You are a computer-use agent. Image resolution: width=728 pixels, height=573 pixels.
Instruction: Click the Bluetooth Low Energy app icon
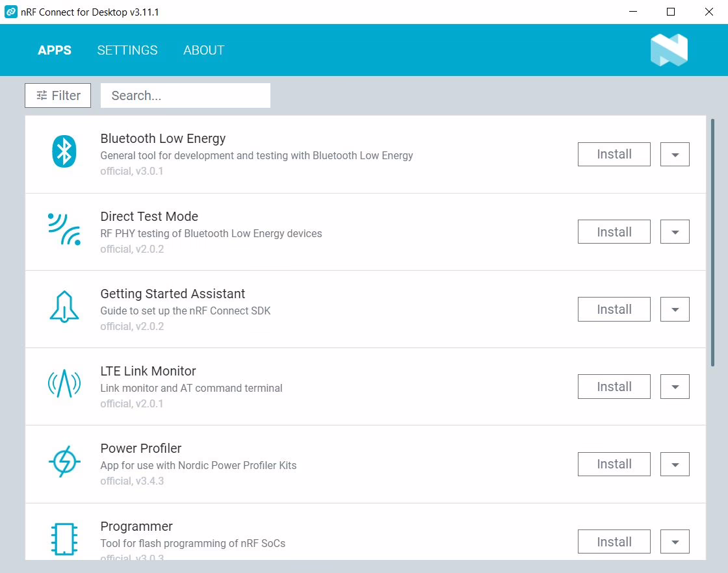pos(64,152)
